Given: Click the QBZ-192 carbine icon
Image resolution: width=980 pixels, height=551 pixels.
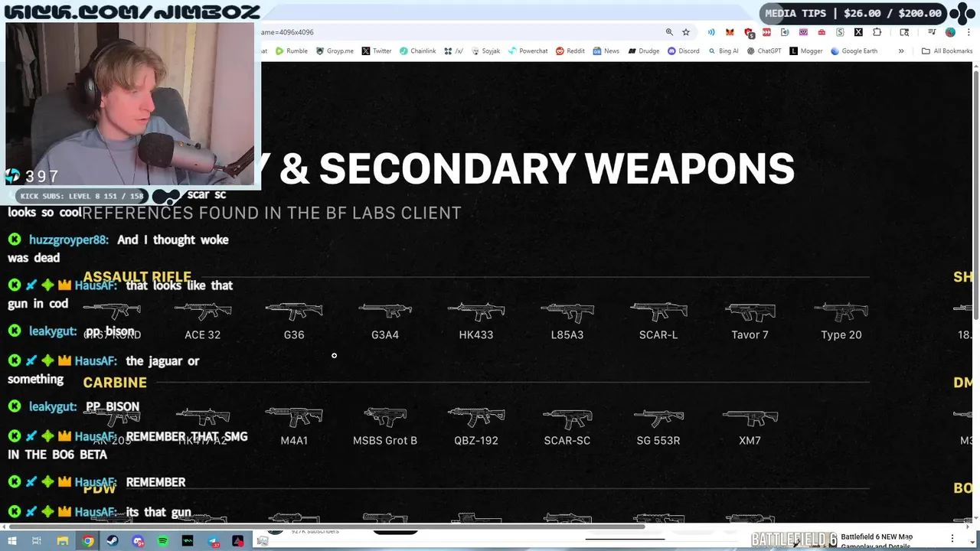Looking at the screenshot, I should (476, 417).
